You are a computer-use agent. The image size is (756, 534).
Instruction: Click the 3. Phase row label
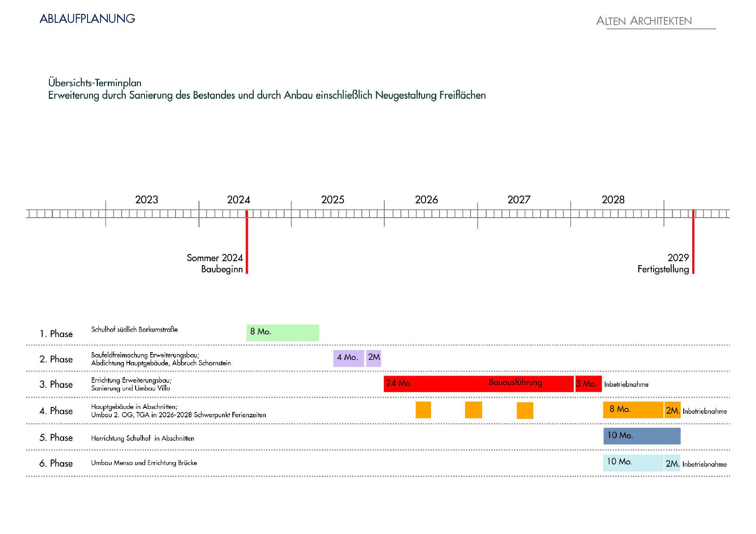[x=56, y=385]
